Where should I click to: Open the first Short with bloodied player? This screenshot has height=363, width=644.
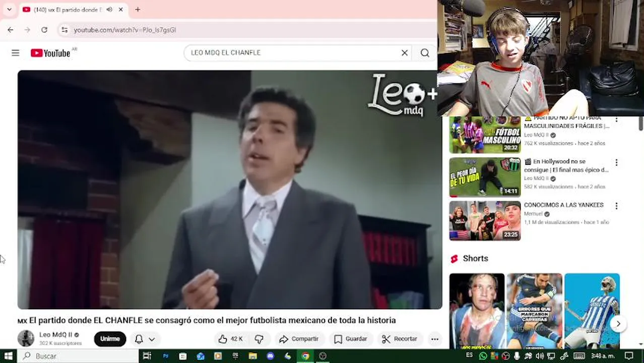(477, 311)
